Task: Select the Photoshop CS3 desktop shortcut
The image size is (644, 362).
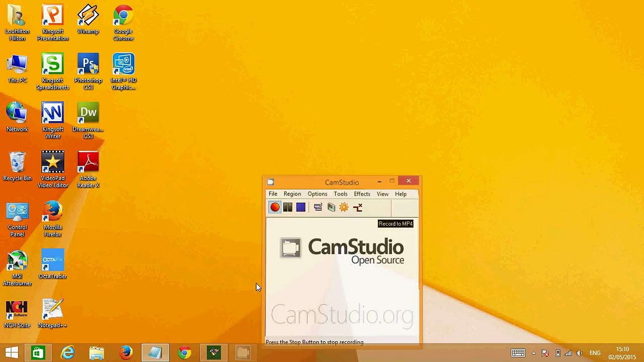Action: (x=88, y=72)
